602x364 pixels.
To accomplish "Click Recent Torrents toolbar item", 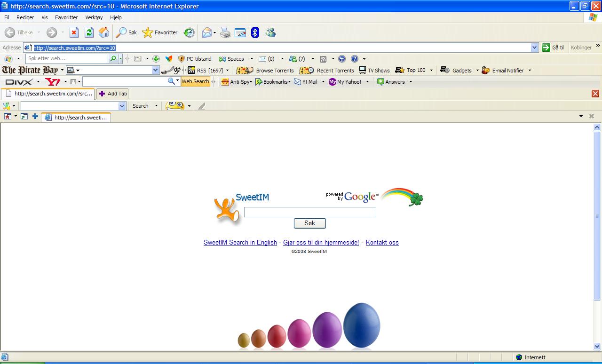I will tap(326, 70).
